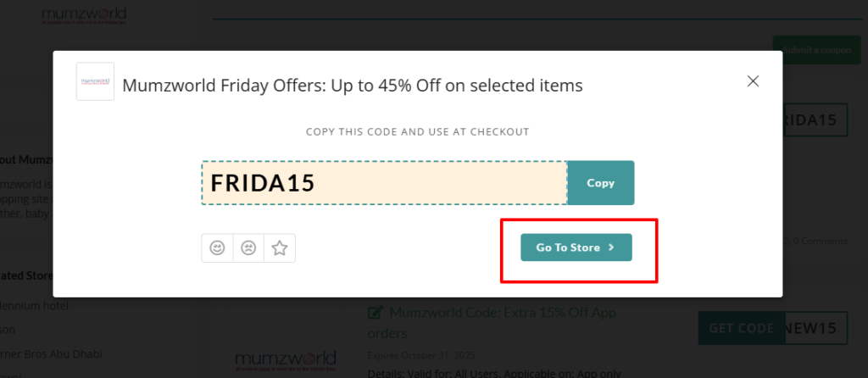Close the coupon popup with the X
868x378 pixels.
pyautogui.click(x=752, y=81)
